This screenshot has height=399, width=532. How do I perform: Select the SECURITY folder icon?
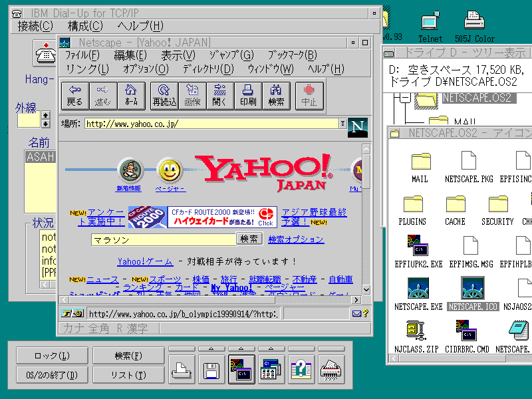tap(497, 204)
